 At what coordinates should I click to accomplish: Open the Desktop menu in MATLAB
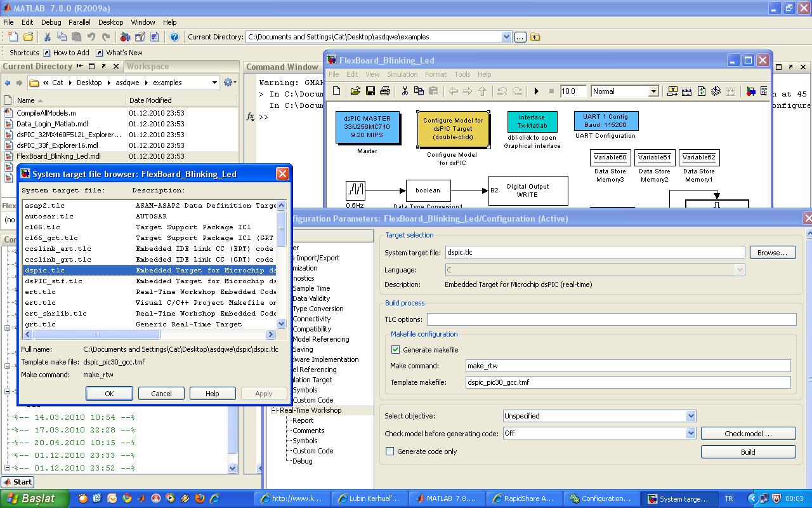pyautogui.click(x=110, y=22)
